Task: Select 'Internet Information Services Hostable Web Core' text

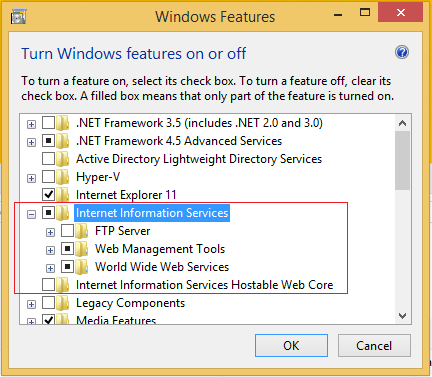Action: tap(205, 285)
